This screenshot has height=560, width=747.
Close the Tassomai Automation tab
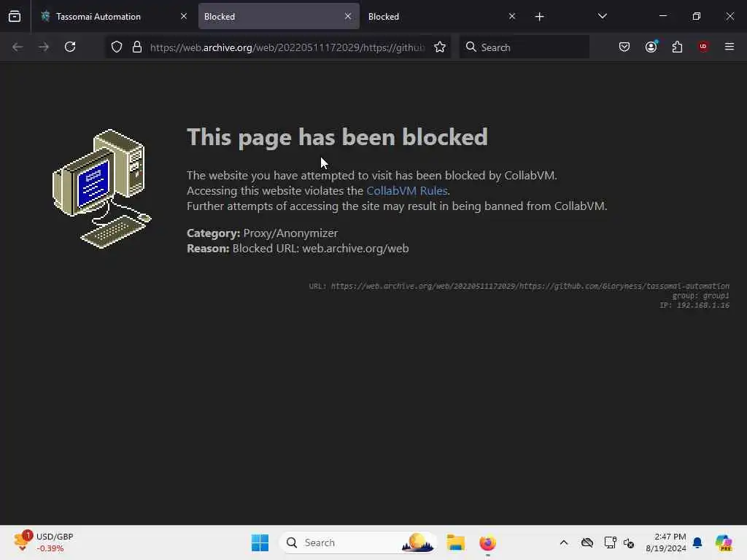click(x=183, y=16)
